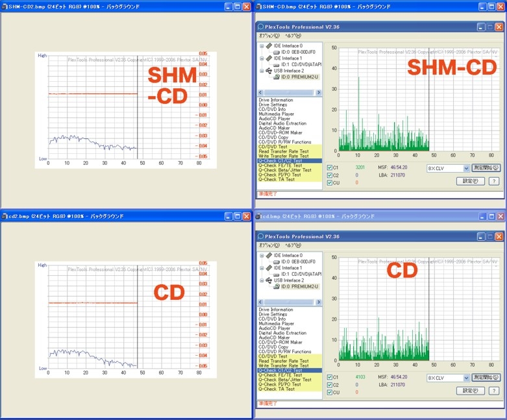
Task: Select CD/DVD Copy in cd.bmp window
Action: (273, 347)
